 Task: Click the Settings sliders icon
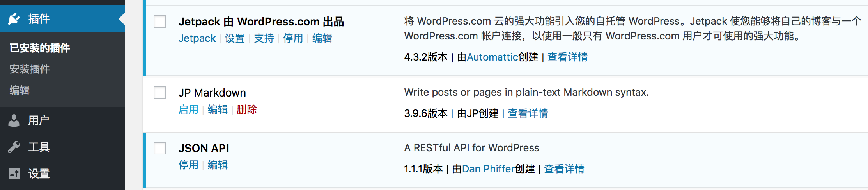coord(14,174)
